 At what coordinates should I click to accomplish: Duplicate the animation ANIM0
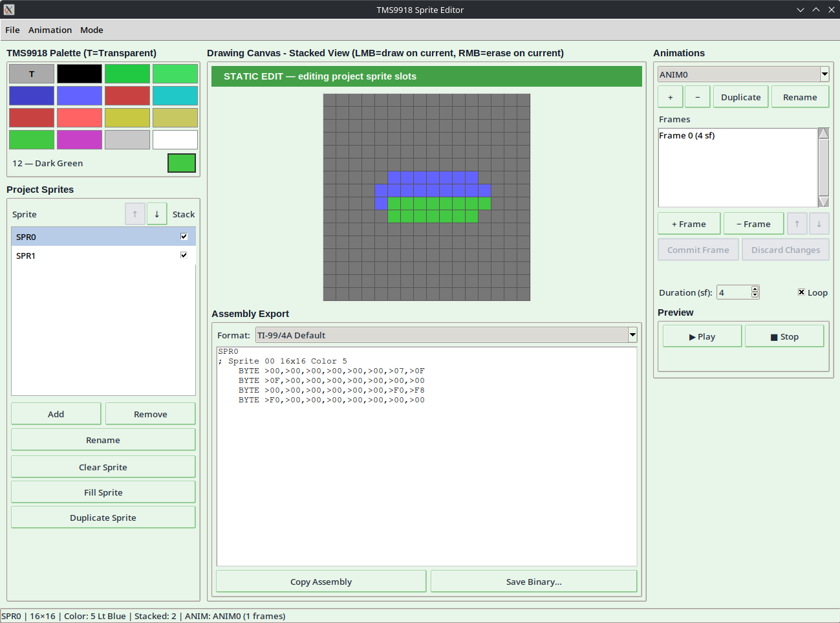coord(741,97)
